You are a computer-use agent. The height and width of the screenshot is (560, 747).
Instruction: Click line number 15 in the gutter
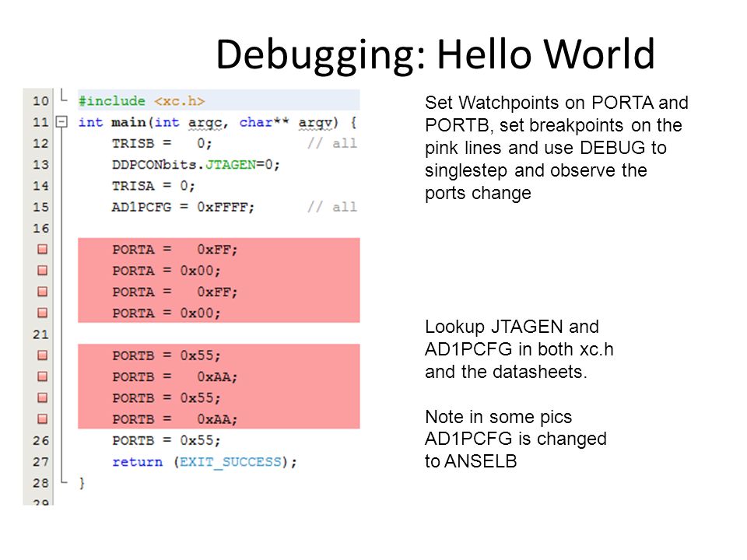point(41,207)
